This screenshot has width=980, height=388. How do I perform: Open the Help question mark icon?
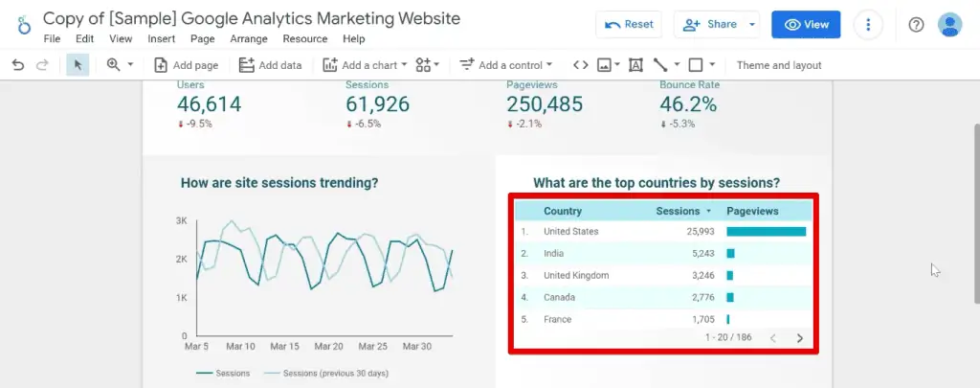[916, 25]
